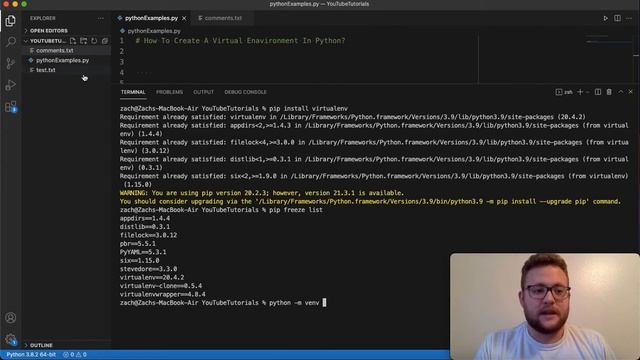Image resolution: width=640 pixels, height=360 pixels.
Task: Open the editor more actions menu
Action: pyautogui.click(x=629, y=18)
